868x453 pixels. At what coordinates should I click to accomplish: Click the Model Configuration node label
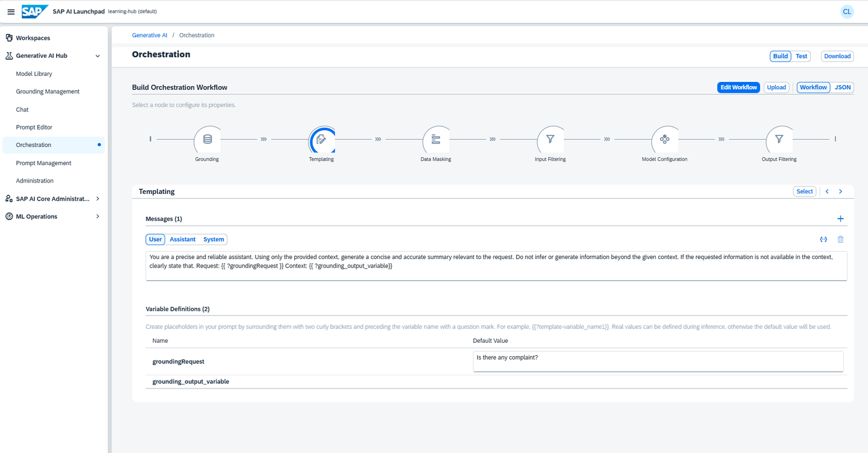665,160
